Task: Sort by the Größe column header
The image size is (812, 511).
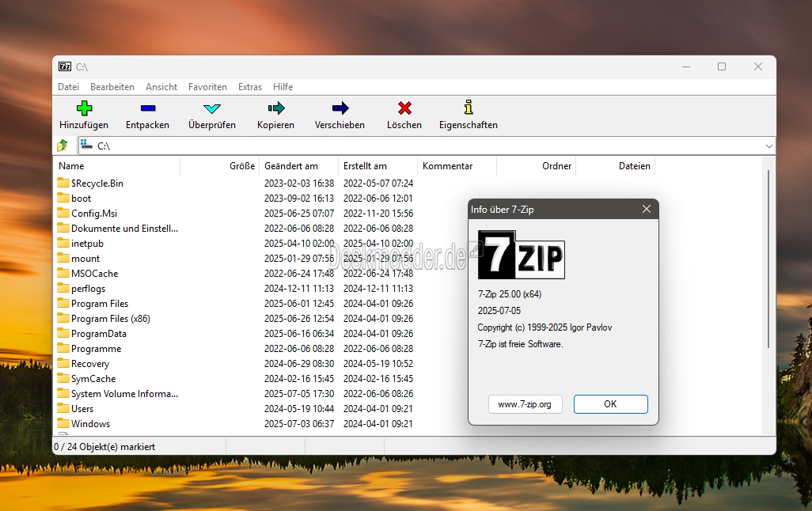Action: pos(219,166)
